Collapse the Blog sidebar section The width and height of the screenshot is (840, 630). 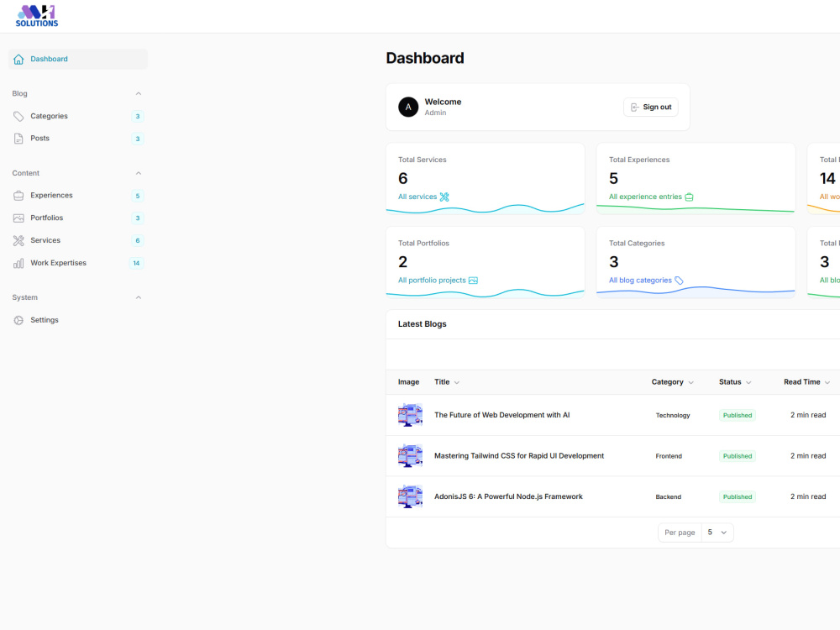click(x=139, y=94)
